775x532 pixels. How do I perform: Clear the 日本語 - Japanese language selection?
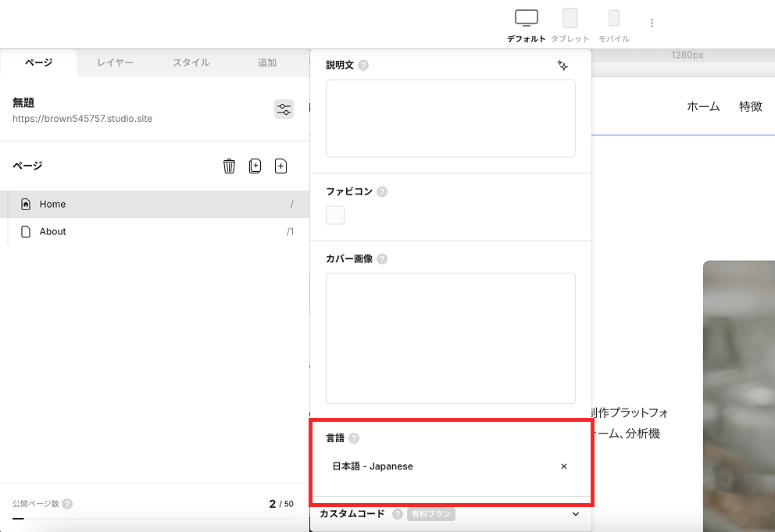point(564,466)
